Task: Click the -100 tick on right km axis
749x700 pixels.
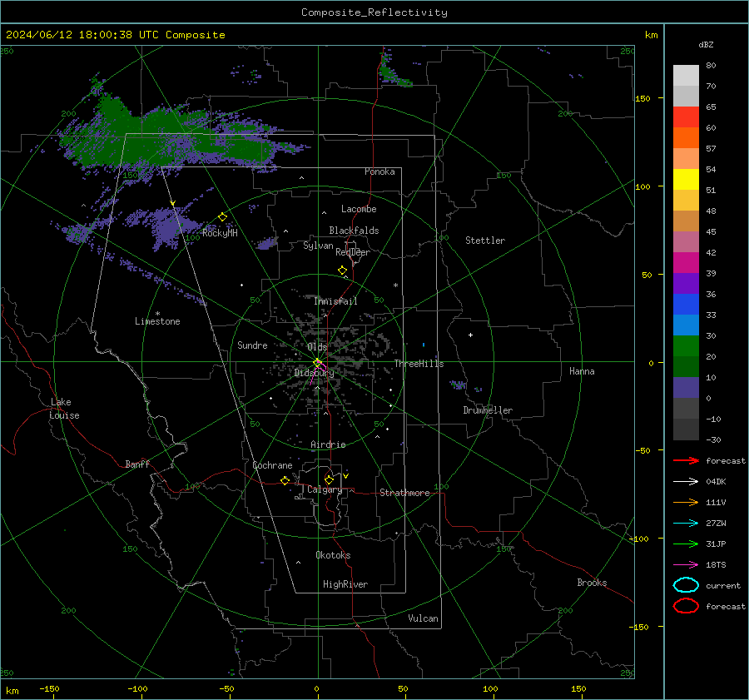Action: click(640, 539)
